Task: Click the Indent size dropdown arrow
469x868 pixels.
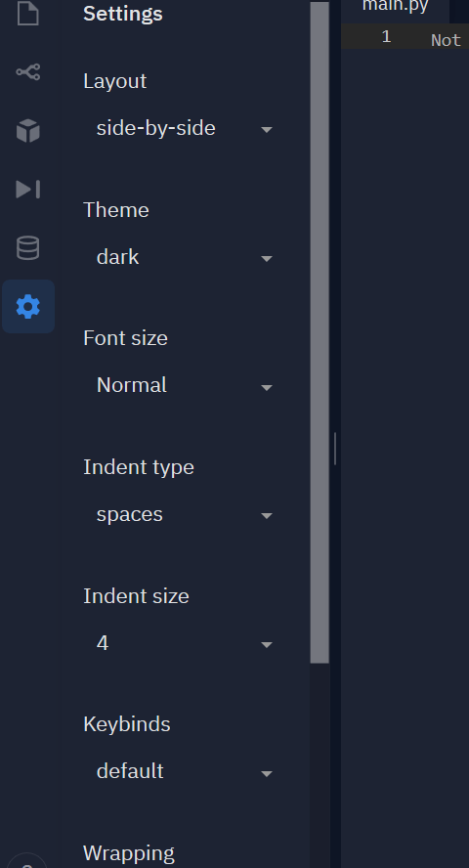Action: point(267,645)
